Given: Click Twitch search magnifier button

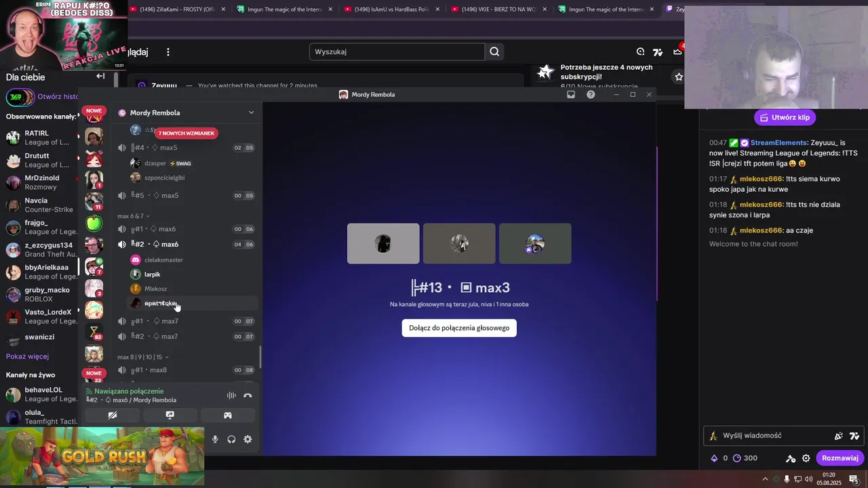Looking at the screenshot, I should [x=494, y=52].
